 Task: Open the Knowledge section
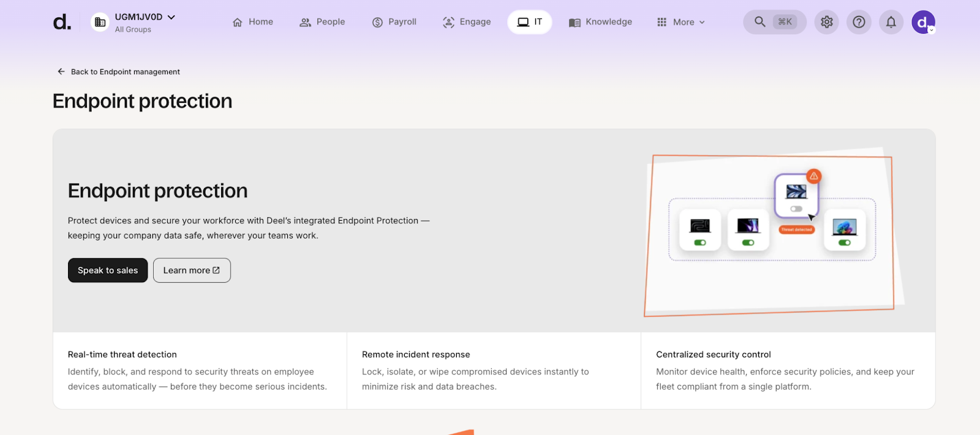600,22
